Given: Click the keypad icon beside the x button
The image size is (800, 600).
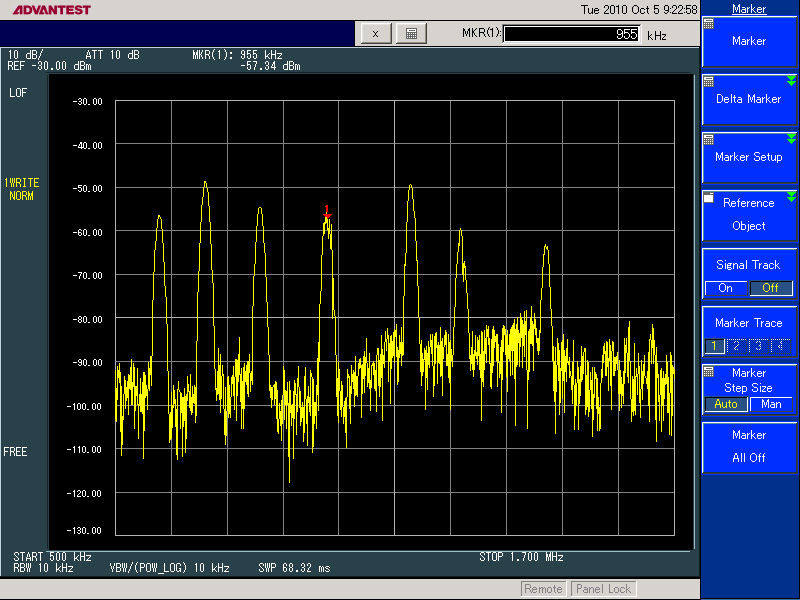Looking at the screenshot, I should pos(410,34).
